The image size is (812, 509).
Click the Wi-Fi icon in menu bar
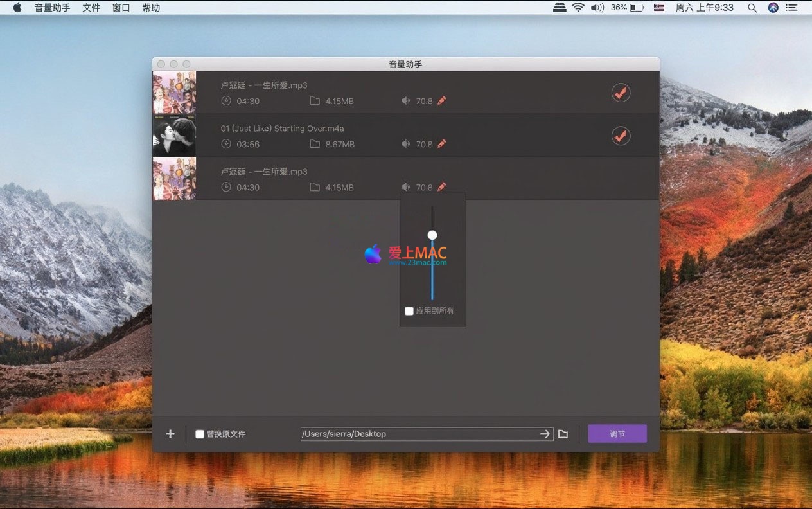578,8
